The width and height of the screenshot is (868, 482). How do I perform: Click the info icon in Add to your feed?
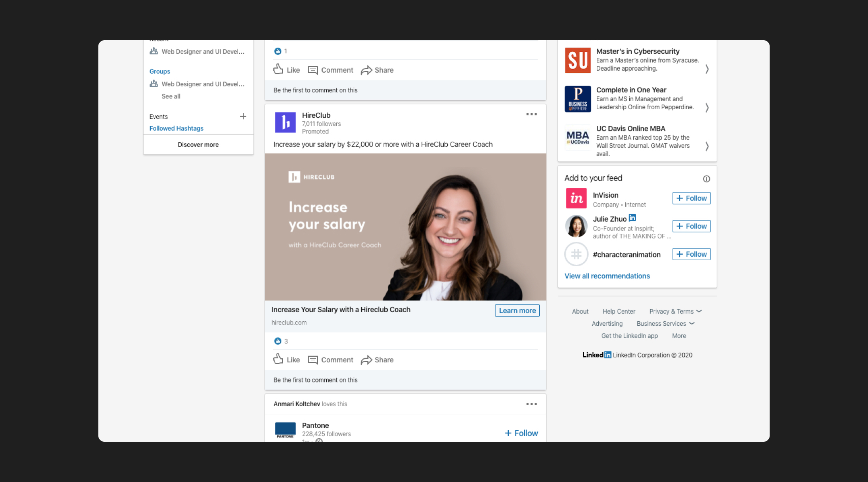click(706, 179)
